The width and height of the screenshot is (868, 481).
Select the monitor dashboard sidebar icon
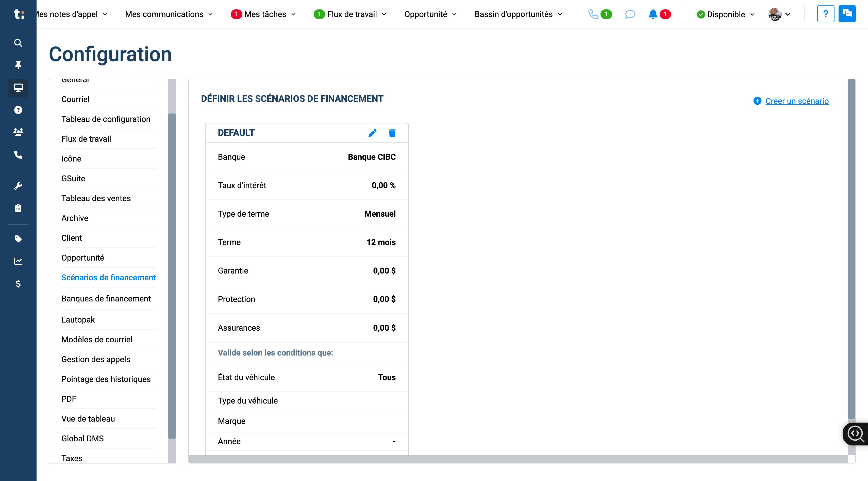tap(18, 88)
